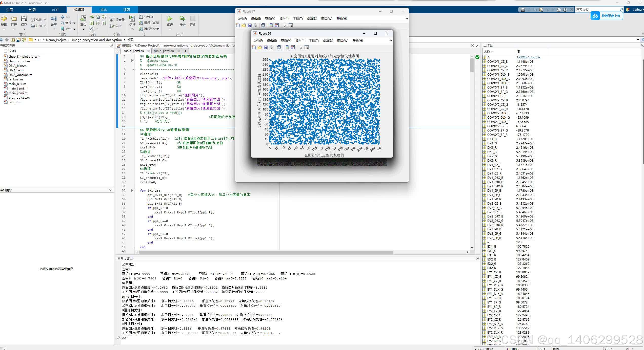Viewport: 644px width, 350px height.
Task: Open Find (查找) dropdown arrow
Action: pos(74,23)
